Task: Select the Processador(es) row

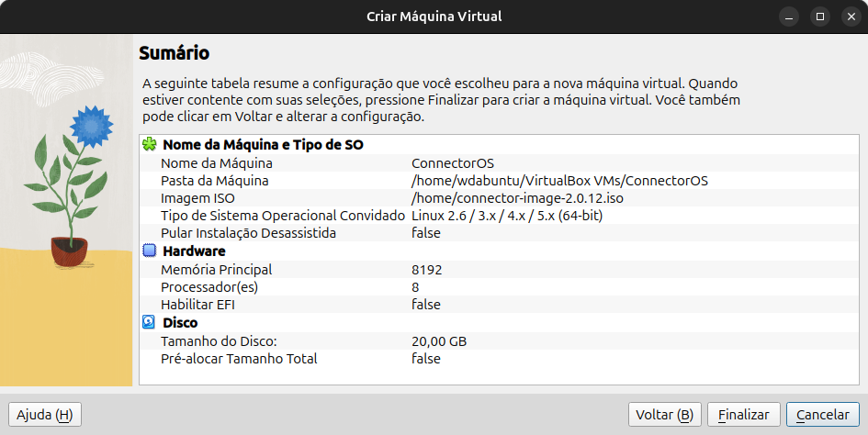Action: click(x=500, y=287)
